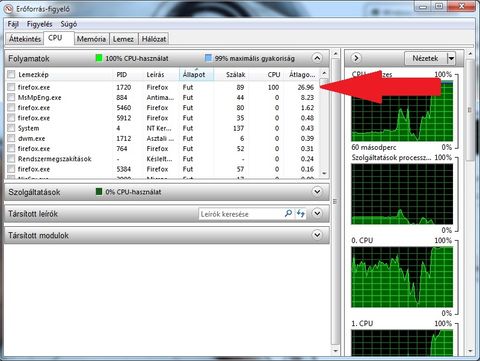This screenshot has height=361, width=480.
Task: Select the Antima... description cell
Action: [160, 97]
